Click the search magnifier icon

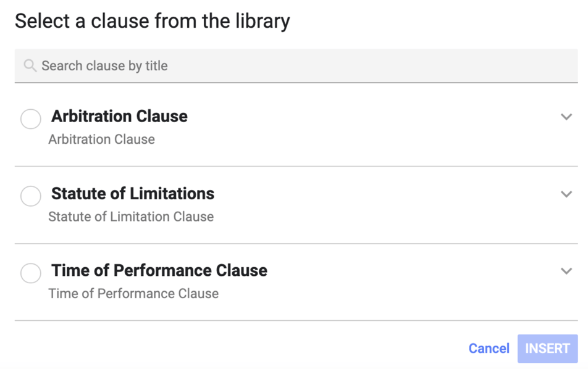pyautogui.click(x=30, y=65)
